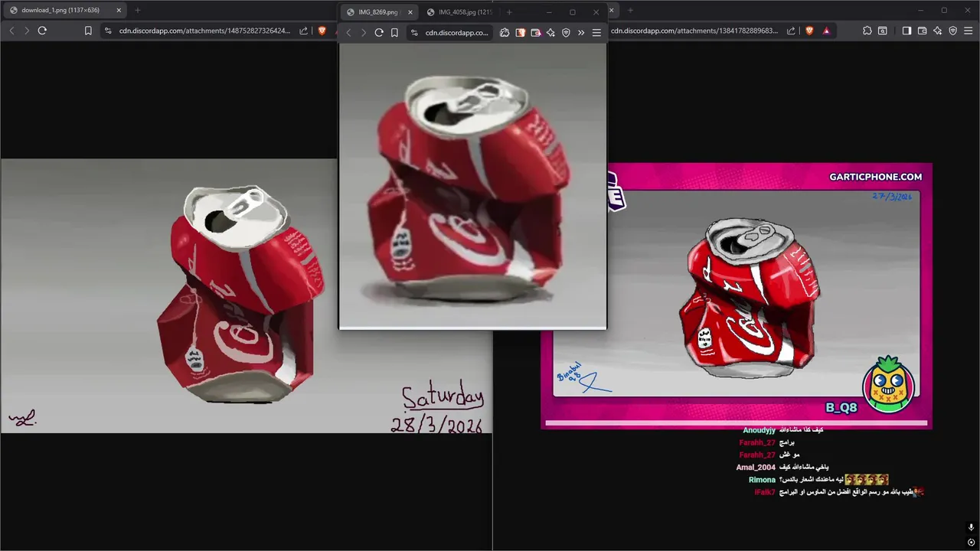Open a new tab in middle window
980x551 pixels.
[x=509, y=12]
